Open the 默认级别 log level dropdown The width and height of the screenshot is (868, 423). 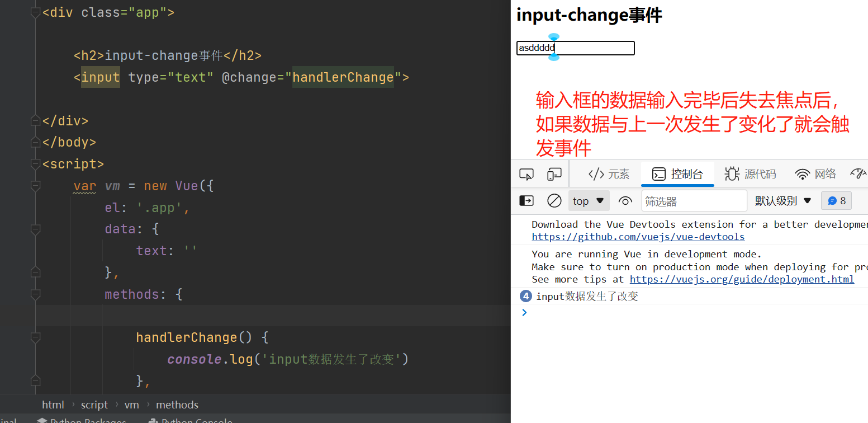[783, 201]
